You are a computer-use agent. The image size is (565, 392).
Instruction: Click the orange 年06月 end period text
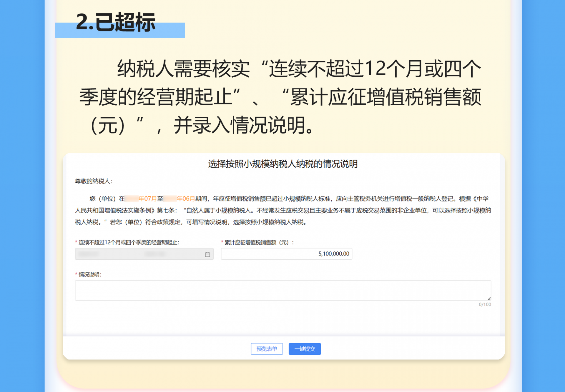(186, 199)
